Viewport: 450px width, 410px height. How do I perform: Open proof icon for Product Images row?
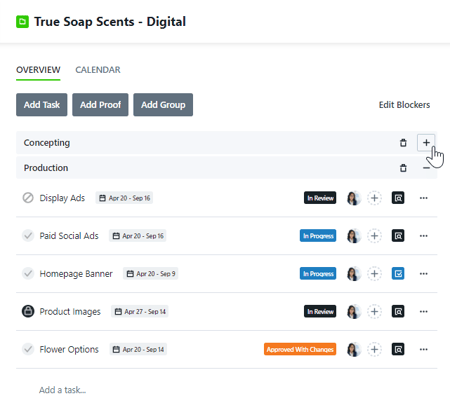(x=398, y=312)
